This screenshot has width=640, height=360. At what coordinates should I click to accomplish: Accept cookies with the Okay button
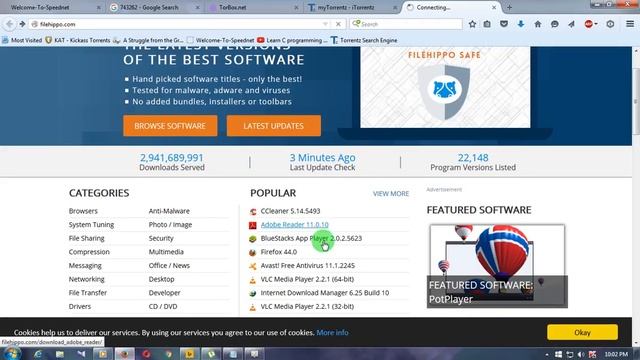click(582, 332)
